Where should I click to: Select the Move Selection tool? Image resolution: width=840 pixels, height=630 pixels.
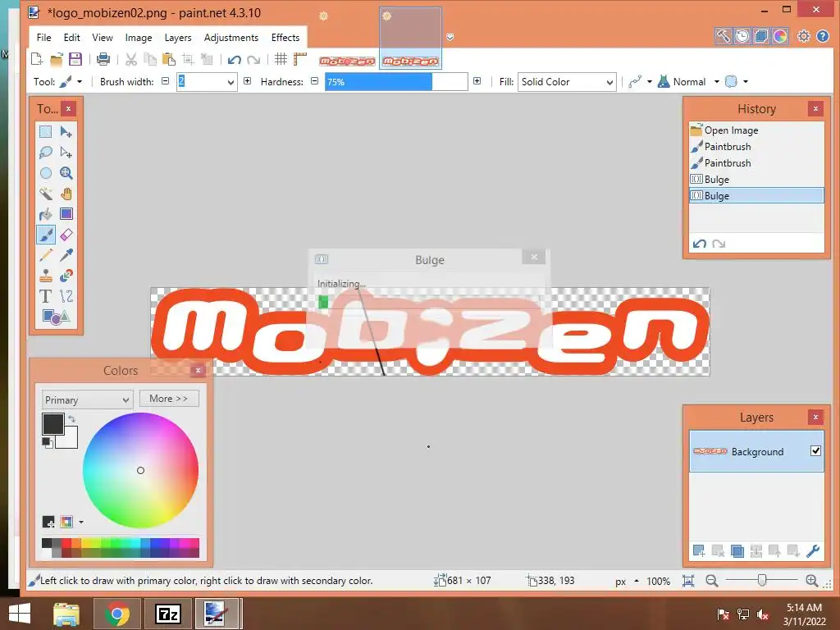[66, 152]
